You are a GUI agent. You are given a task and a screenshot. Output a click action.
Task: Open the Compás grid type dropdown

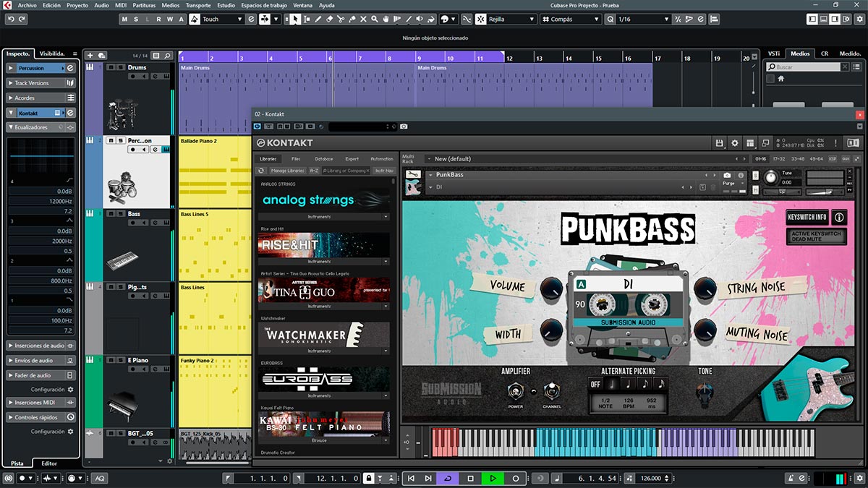(x=570, y=19)
